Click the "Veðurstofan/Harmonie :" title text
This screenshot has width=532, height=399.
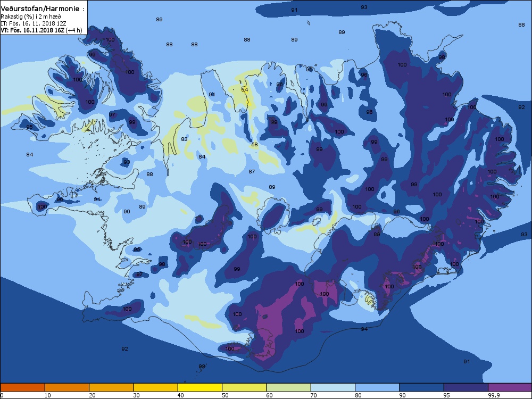tap(43, 9)
